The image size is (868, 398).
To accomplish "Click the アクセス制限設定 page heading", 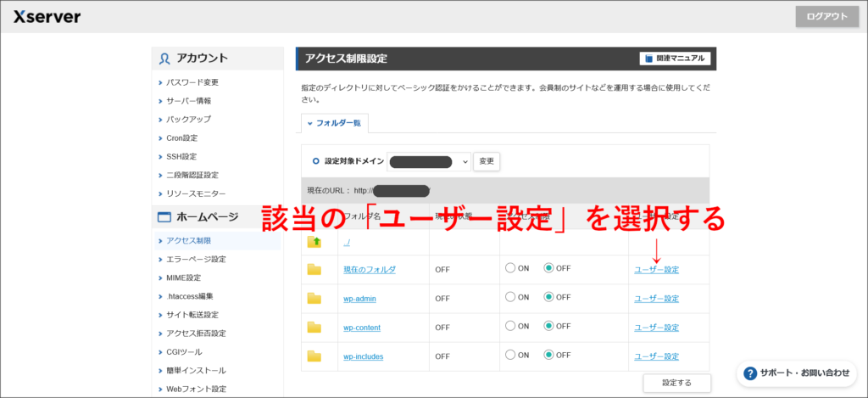I will 346,59.
